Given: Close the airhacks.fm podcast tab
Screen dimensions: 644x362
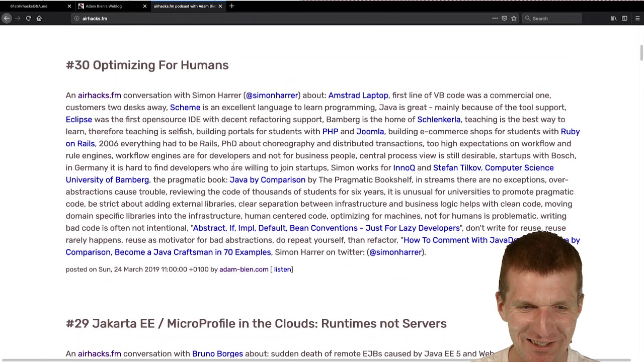Looking at the screenshot, I should [220, 6].
